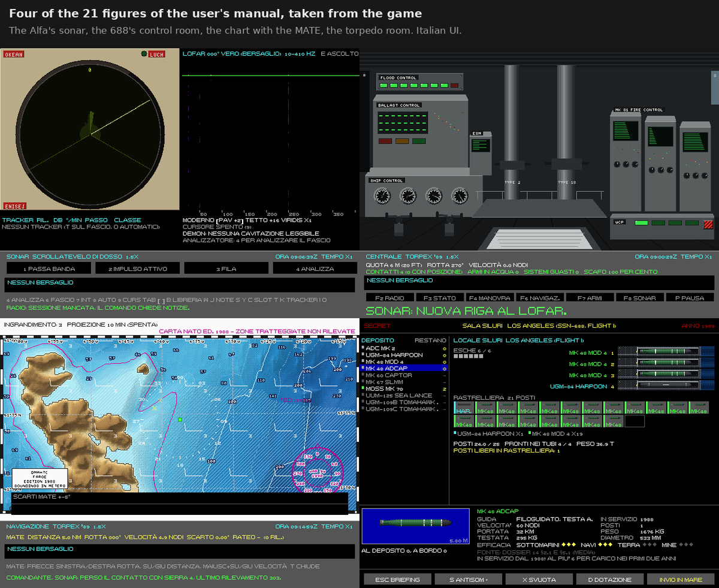
Task: Click torpedo tube 1 with MK 48 MOD 4
Action: [x=665, y=352]
